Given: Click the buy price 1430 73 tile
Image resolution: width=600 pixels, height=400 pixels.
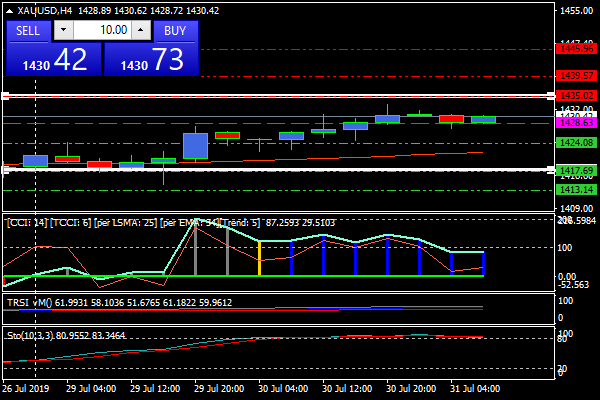Looking at the screenshot, I should tap(151, 59).
